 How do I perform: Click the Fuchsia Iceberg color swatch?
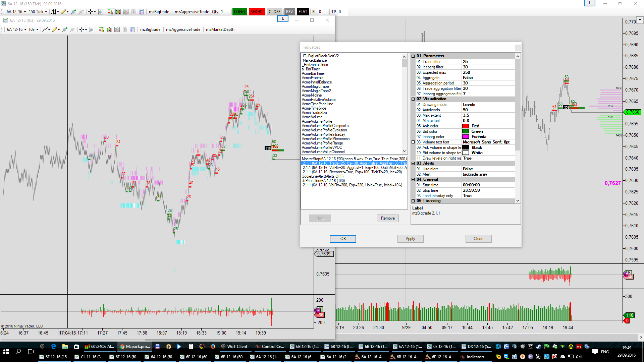point(466,137)
